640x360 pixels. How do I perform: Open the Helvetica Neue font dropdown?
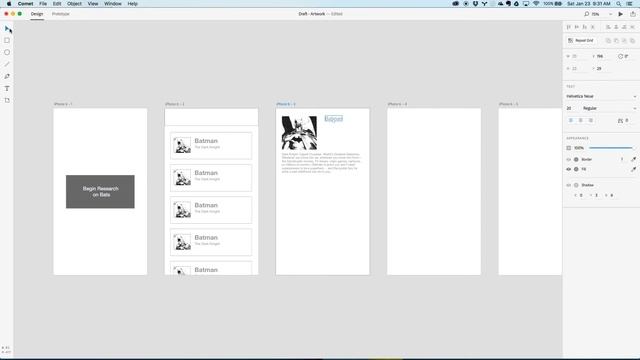(x=601, y=96)
